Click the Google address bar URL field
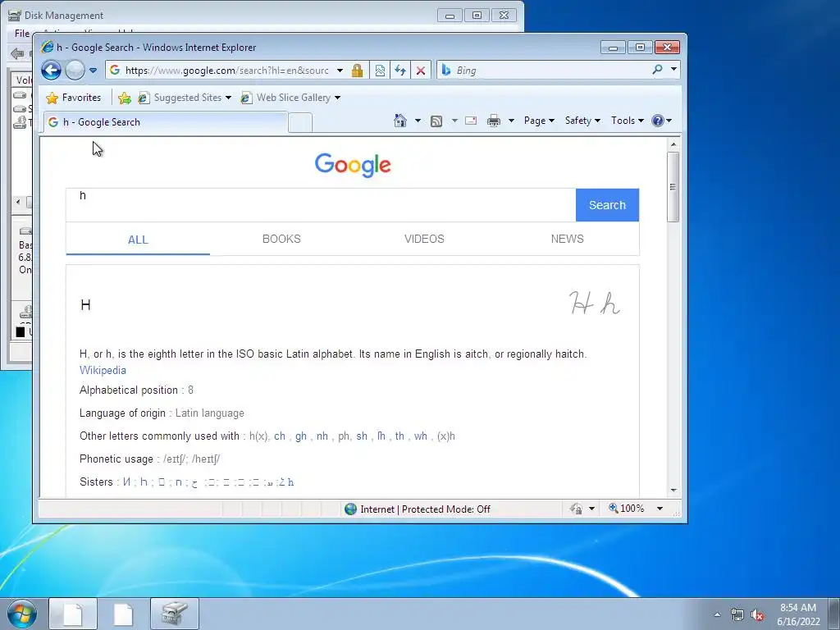 point(226,71)
